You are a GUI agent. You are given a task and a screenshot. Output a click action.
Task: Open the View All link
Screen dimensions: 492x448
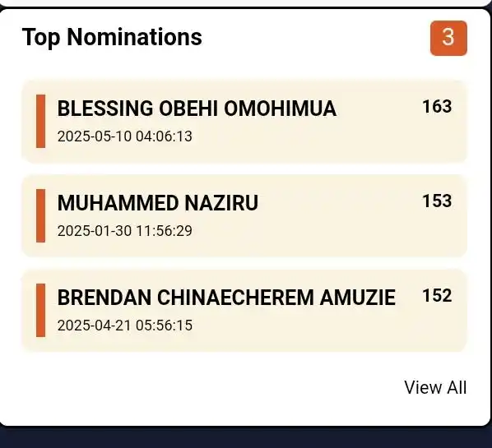pos(435,387)
